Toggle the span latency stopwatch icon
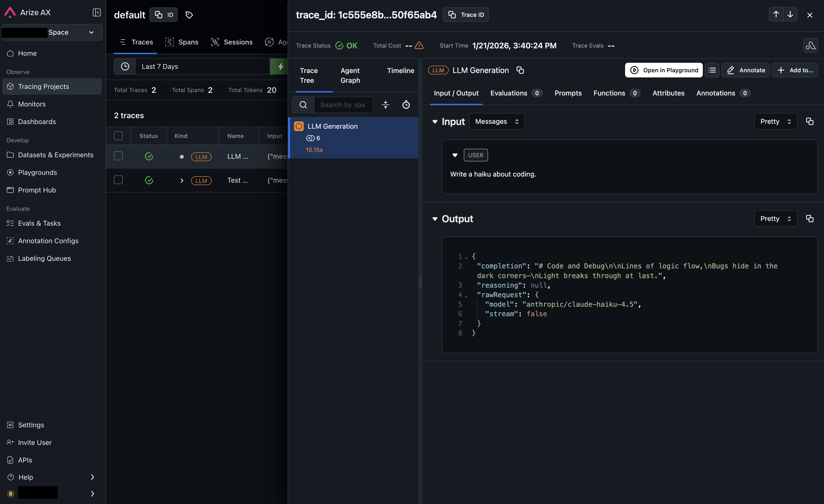Viewport: 824px width, 504px height. click(406, 105)
